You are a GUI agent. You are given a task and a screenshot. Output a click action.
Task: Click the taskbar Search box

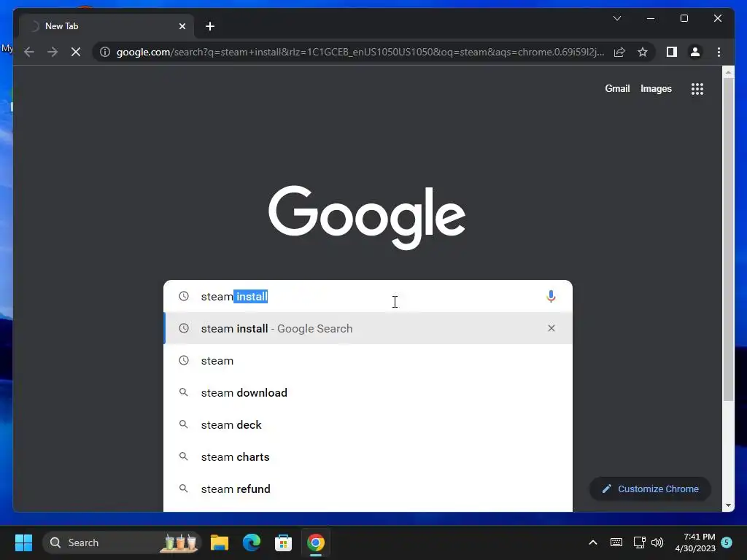(122, 542)
